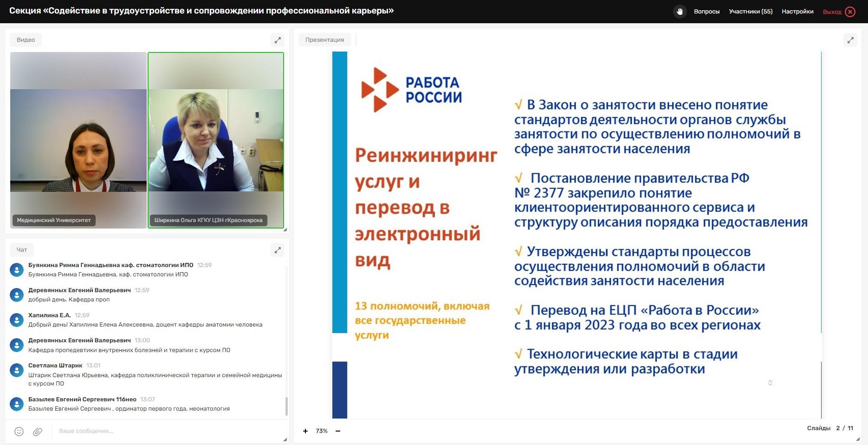Select the Презентация tab
The height and width of the screenshot is (445, 868).
[x=324, y=40]
